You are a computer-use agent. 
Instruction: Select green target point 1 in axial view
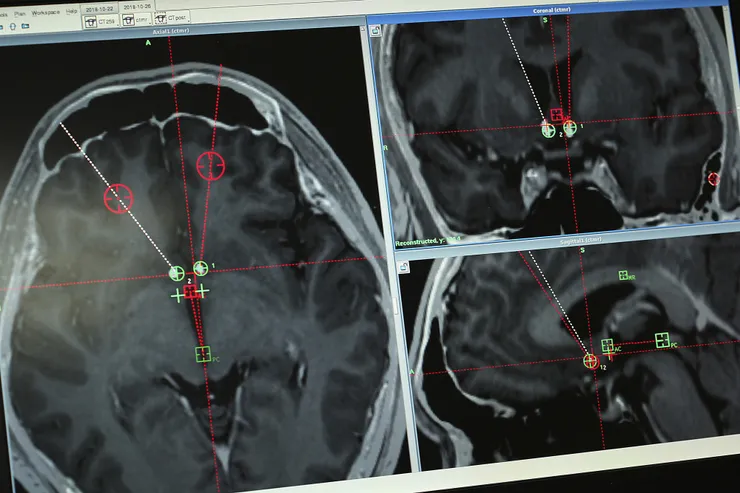click(201, 268)
